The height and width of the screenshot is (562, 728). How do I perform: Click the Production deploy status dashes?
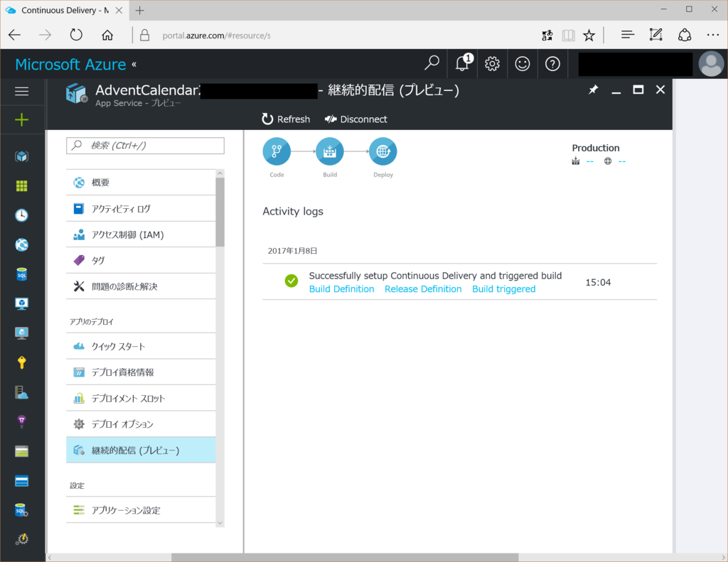click(x=622, y=161)
